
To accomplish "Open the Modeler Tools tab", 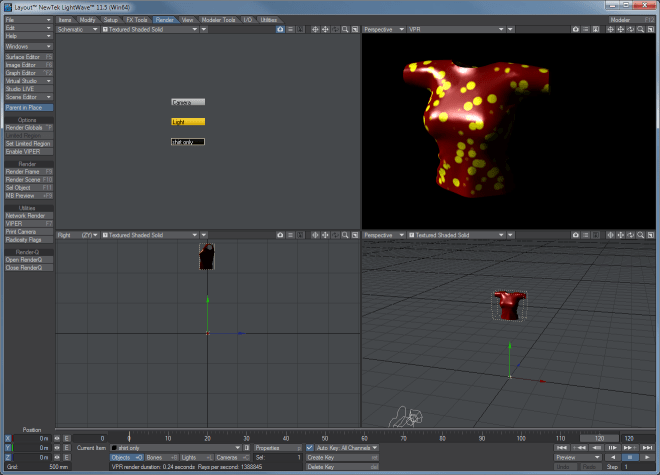I will [x=218, y=20].
